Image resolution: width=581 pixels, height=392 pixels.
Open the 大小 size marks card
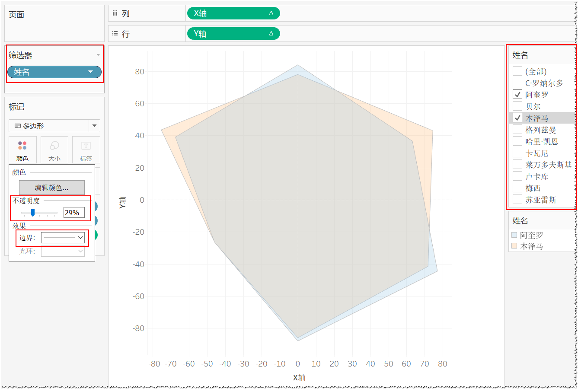coord(54,150)
